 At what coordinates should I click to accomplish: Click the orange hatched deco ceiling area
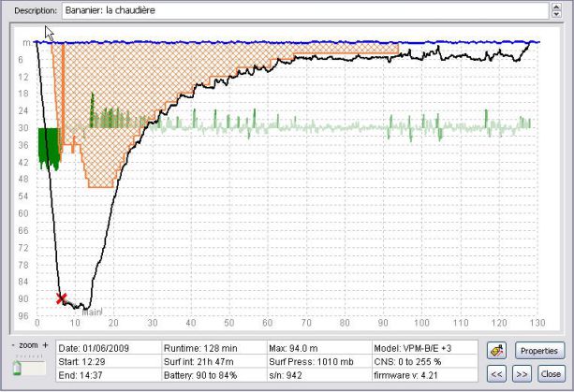tap(140, 94)
